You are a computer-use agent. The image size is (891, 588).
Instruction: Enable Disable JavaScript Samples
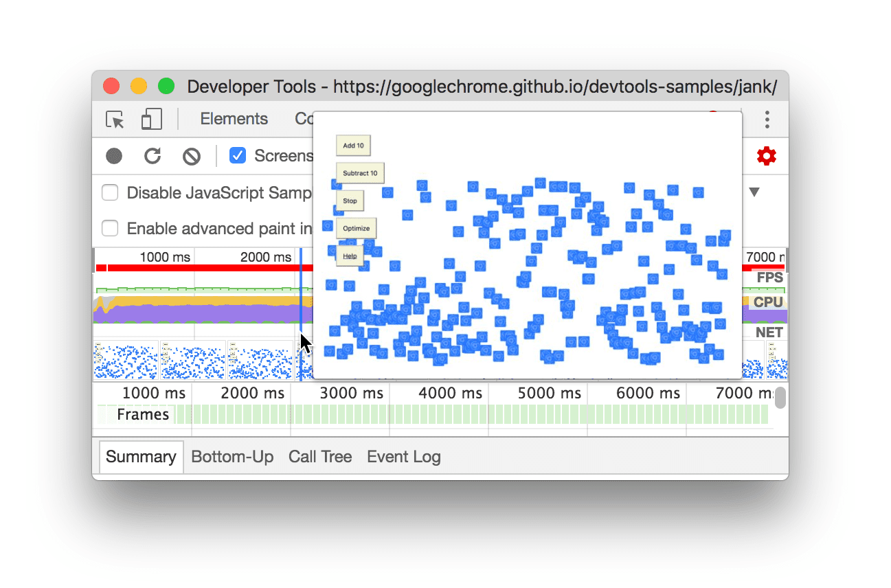[110, 193]
